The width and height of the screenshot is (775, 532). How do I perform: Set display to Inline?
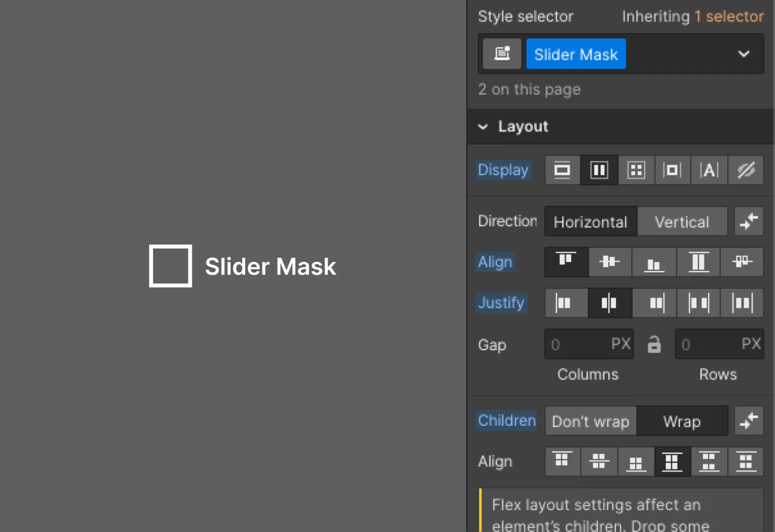(709, 170)
